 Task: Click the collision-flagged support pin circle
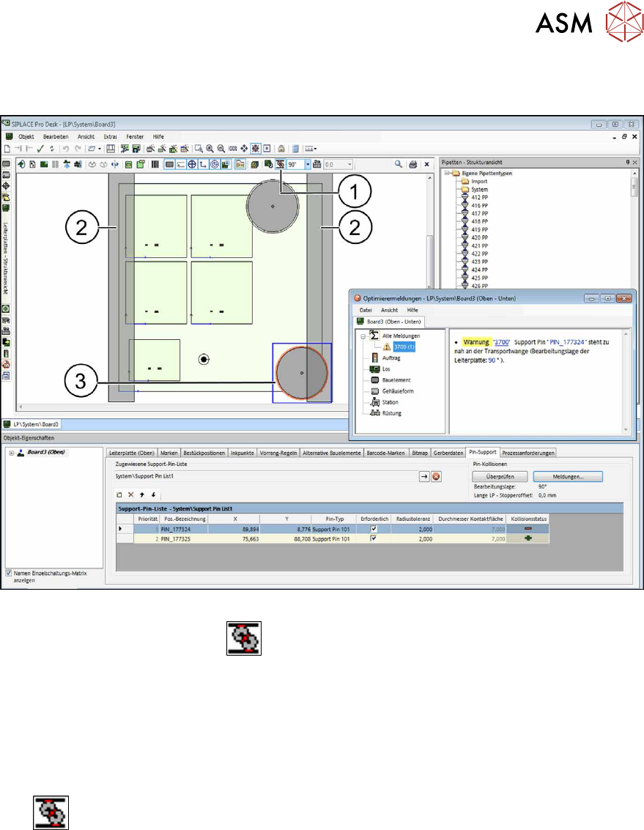tap(302, 373)
